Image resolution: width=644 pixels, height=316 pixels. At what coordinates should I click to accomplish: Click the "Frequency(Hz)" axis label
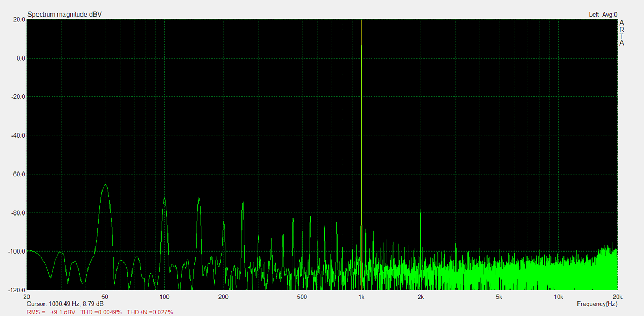pos(597,304)
